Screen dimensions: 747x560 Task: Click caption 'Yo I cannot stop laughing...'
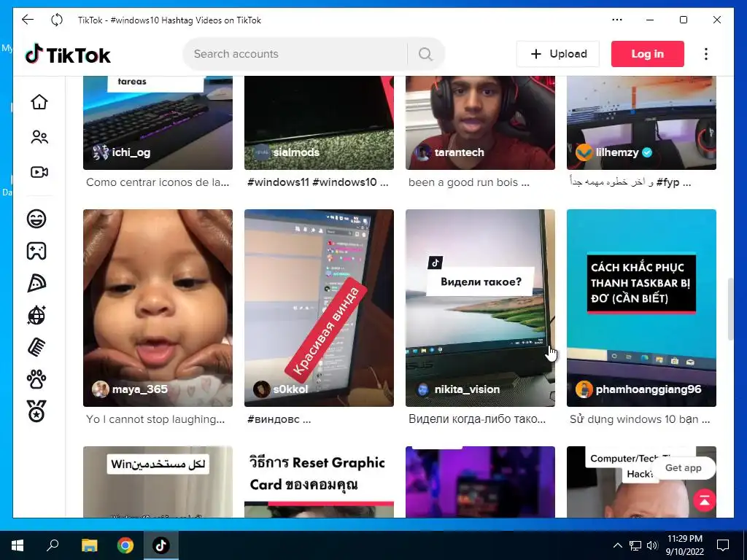pos(155,419)
